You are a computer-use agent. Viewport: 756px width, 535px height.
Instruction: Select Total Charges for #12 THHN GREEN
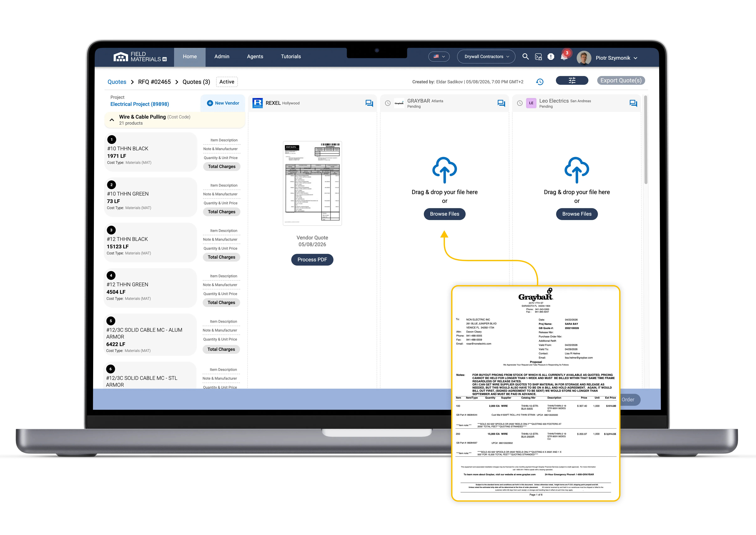(221, 302)
